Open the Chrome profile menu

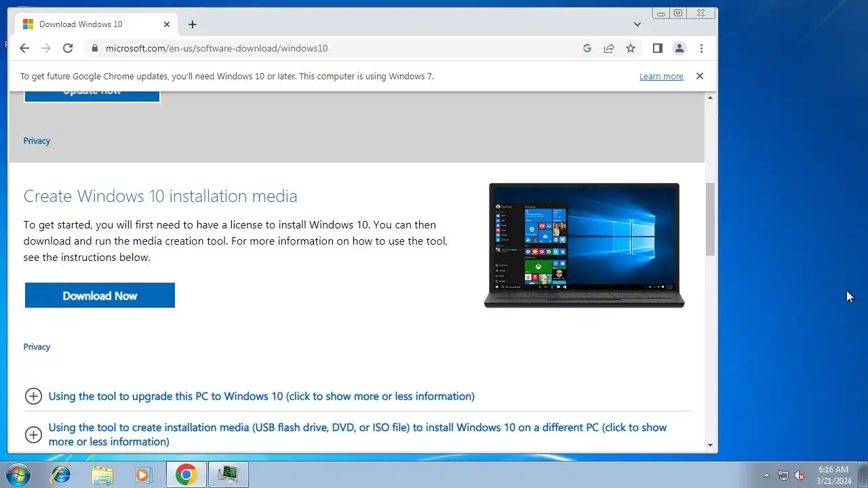(679, 48)
